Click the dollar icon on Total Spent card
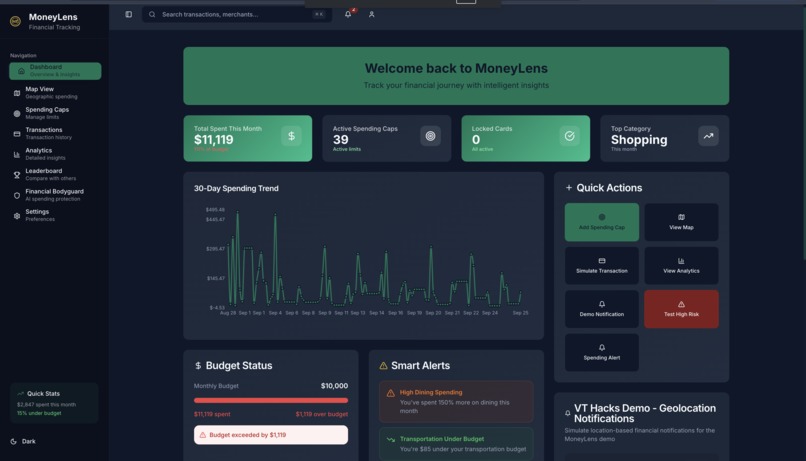 pos(291,136)
